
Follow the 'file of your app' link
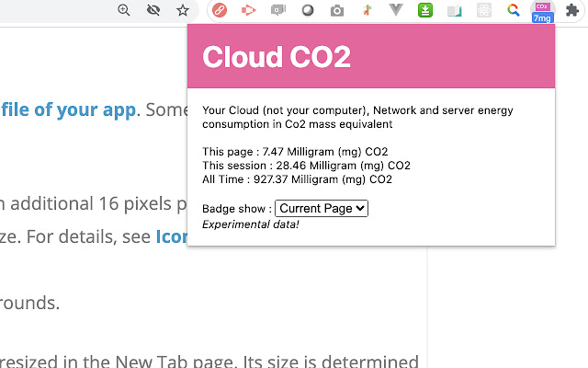click(x=69, y=109)
